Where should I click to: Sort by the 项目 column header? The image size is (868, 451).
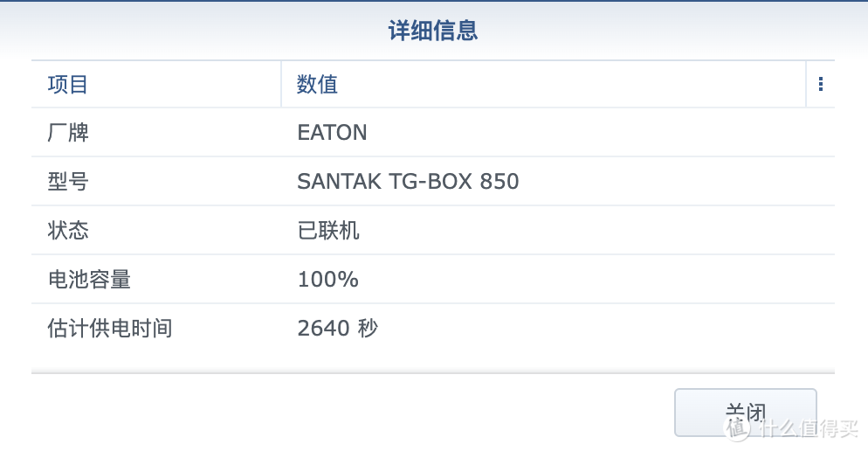68,85
